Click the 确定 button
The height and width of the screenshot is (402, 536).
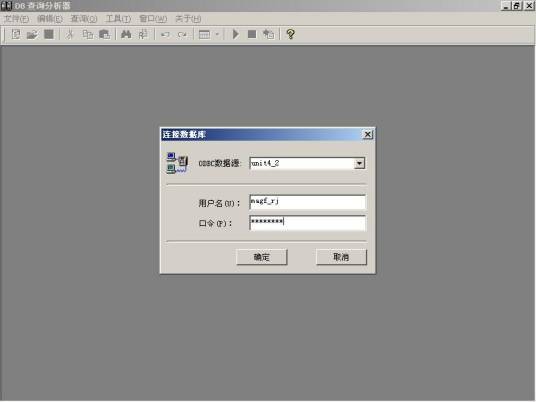pos(262,257)
